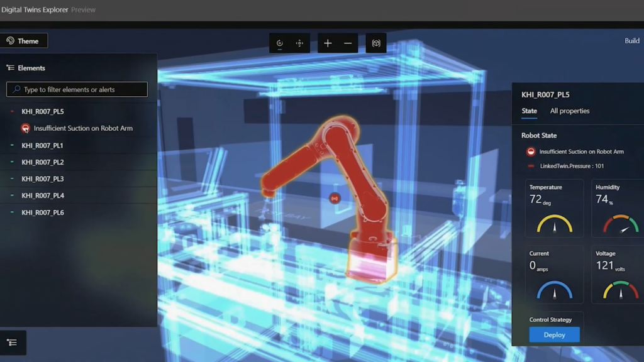The height and width of the screenshot is (362, 644).
Task: Select KHI_R007_PL6 in the elements list
Action: 42,212
